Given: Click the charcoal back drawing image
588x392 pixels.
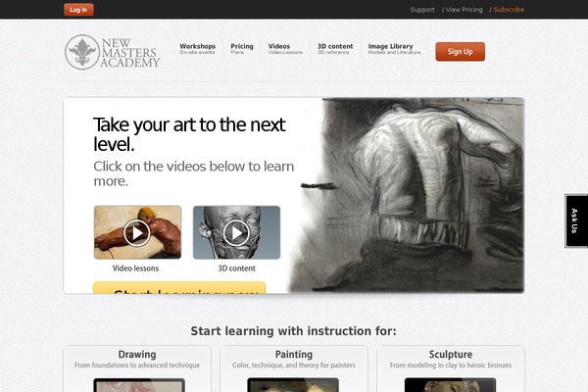Looking at the screenshot, I should 413,195.
